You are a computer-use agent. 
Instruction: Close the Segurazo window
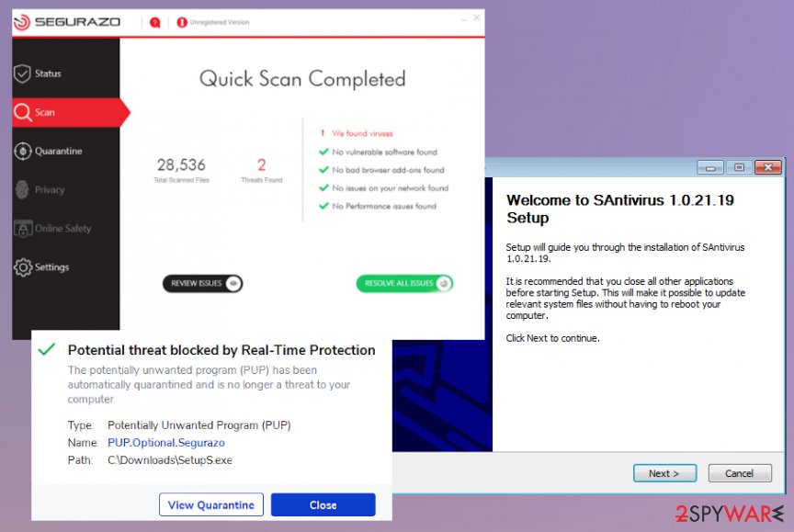477,17
